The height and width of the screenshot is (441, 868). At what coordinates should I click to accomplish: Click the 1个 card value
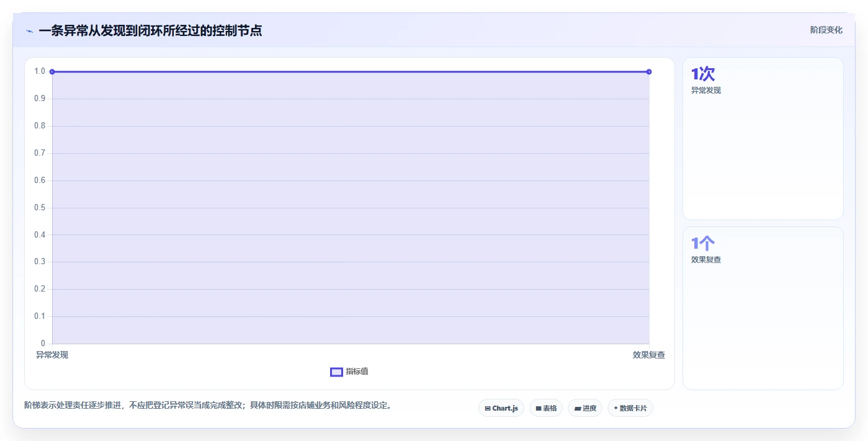point(703,243)
